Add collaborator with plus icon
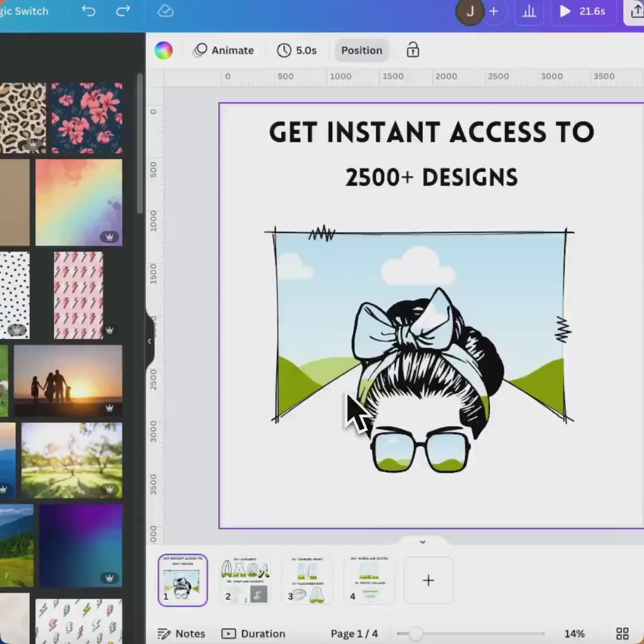This screenshot has height=644, width=644. click(x=494, y=12)
